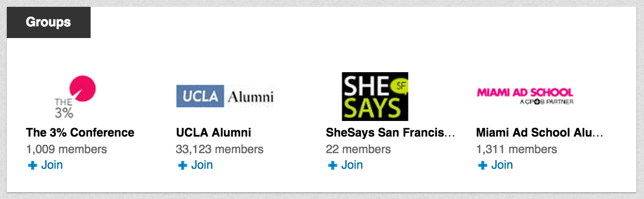Viewport: 644px width, 199px height.
Task: Open the Miami Ad School logo
Action: (x=525, y=96)
